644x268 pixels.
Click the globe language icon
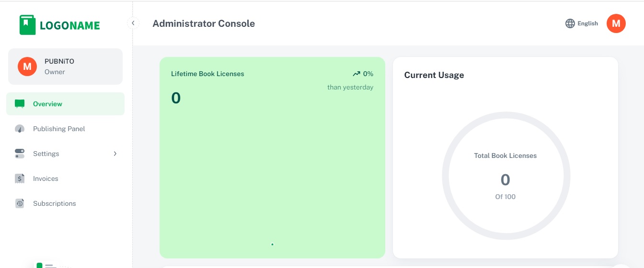570,23
